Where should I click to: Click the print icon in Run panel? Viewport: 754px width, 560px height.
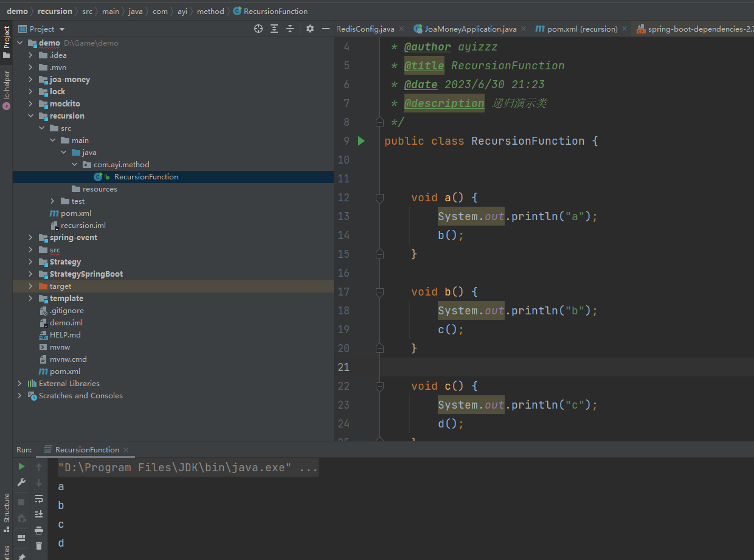pos(39,530)
